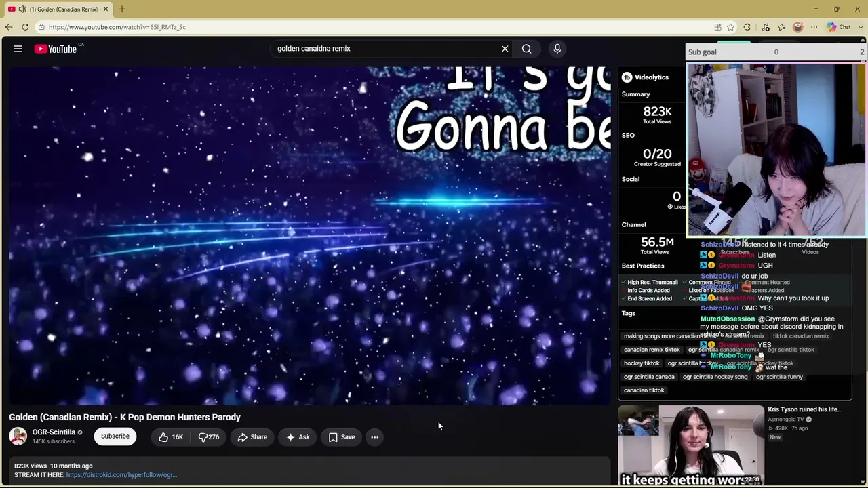Click the standalone 'canadian tiktok' tag
This screenshot has width=868, height=488.
pos(644,390)
